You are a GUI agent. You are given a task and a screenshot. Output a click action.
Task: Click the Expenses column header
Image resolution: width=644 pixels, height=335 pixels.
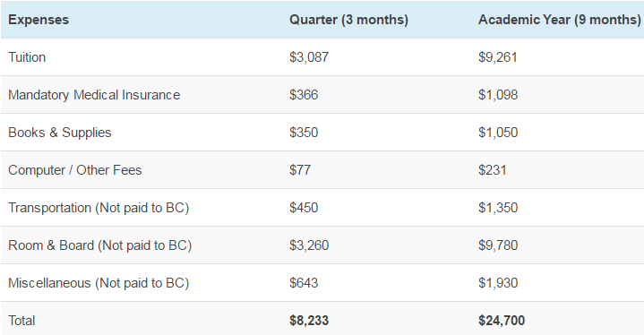tap(39, 20)
